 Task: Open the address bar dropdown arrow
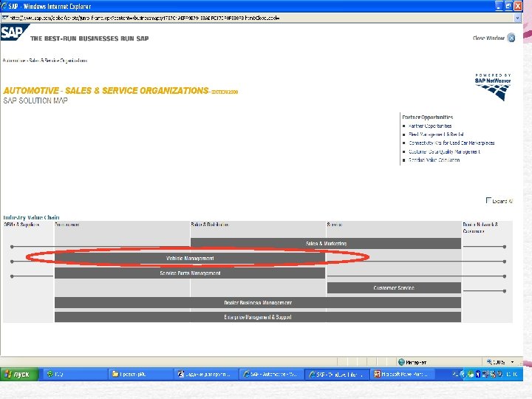(517, 18)
